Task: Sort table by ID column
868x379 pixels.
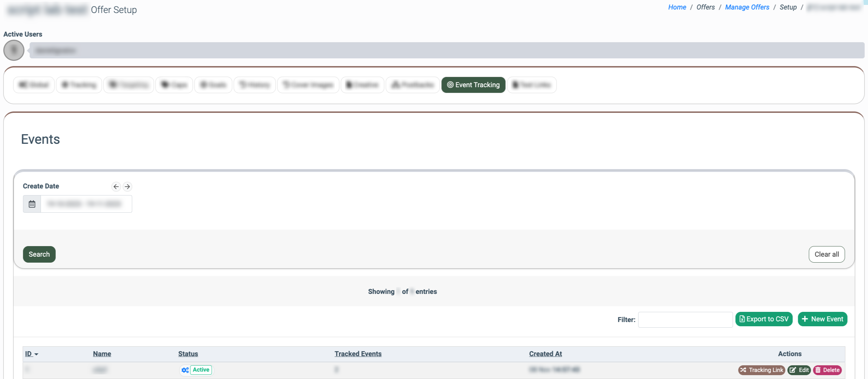Action: (29, 354)
